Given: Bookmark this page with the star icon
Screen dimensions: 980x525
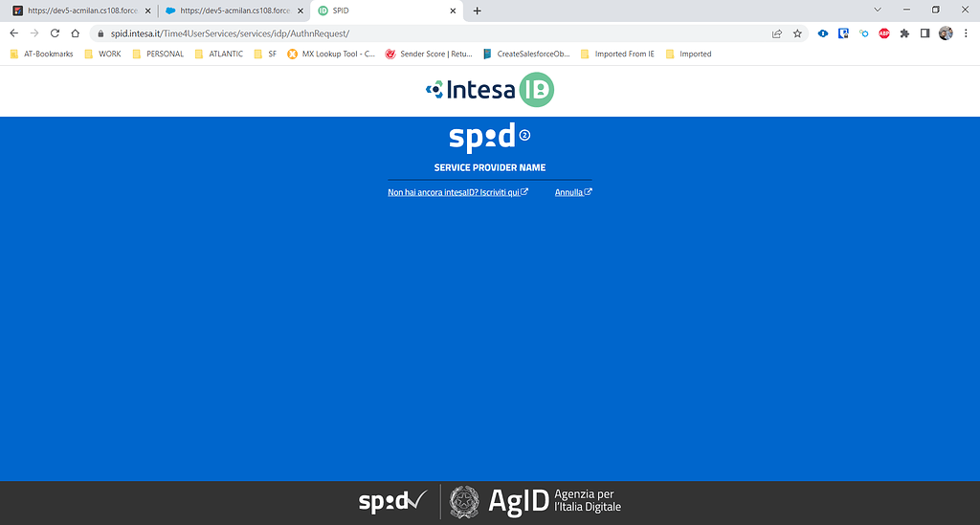Looking at the screenshot, I should 797,33.
